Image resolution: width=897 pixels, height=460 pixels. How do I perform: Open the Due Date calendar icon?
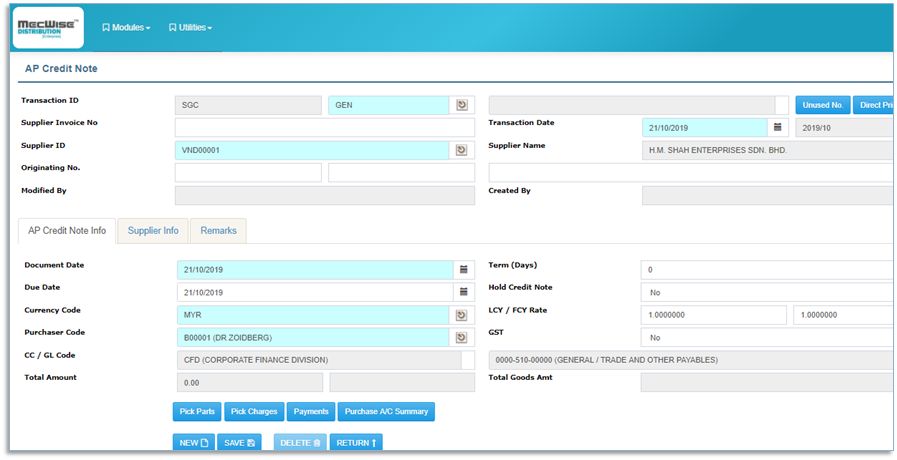(x=462, y=292)
